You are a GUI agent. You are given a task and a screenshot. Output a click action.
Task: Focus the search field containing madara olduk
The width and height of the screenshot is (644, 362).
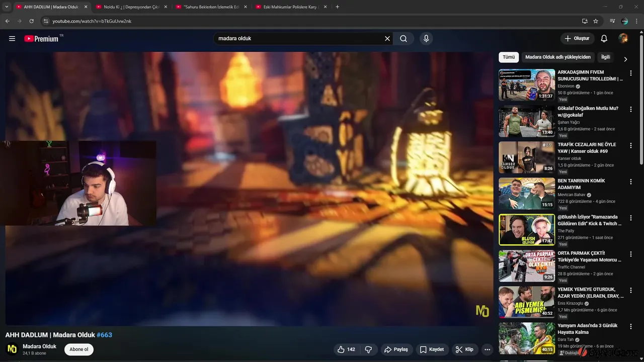[x=299, y=39]
